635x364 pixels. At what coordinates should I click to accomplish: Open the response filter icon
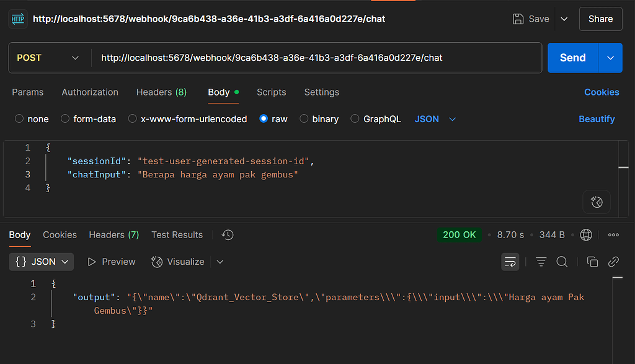point(540,262)
